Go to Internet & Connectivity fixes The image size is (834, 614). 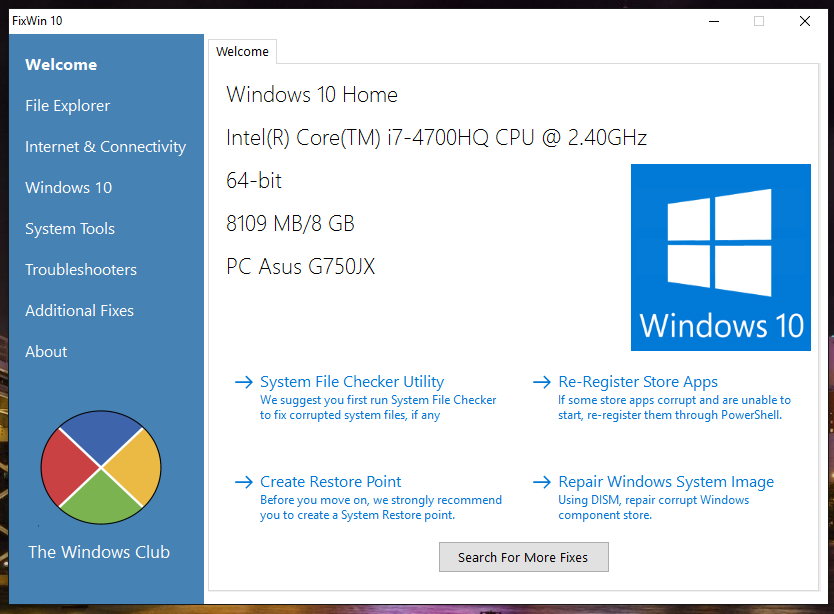(x=105, y=147)
